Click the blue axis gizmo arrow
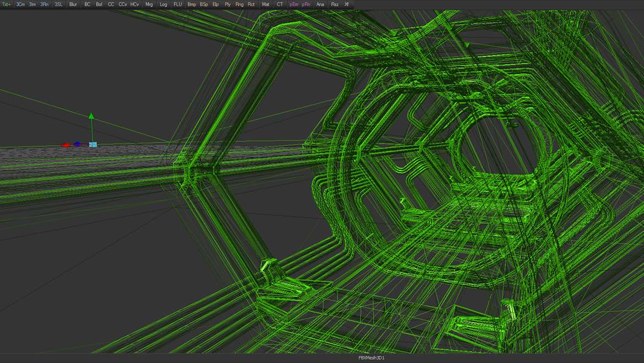The image size is (644, 363). 77,145
